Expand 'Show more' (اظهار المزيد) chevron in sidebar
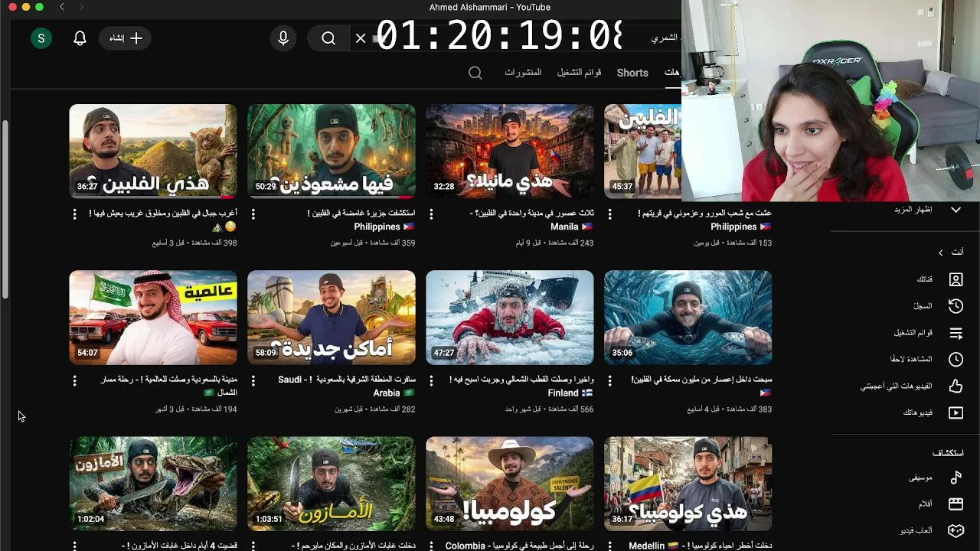Viewport: 980px width, 551px height. coord(955,210)
